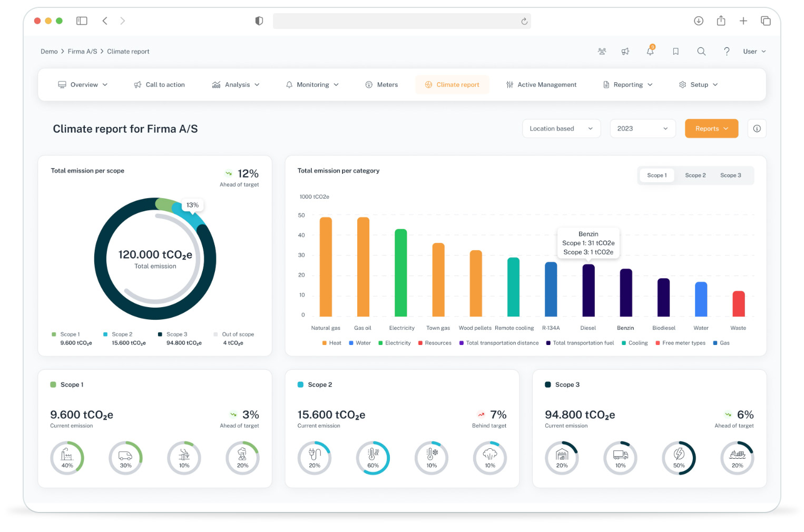Switch to the Scope 2 emissions view
Image resolution: width=804 pixels, height=532 pixels.
(695, 175)
